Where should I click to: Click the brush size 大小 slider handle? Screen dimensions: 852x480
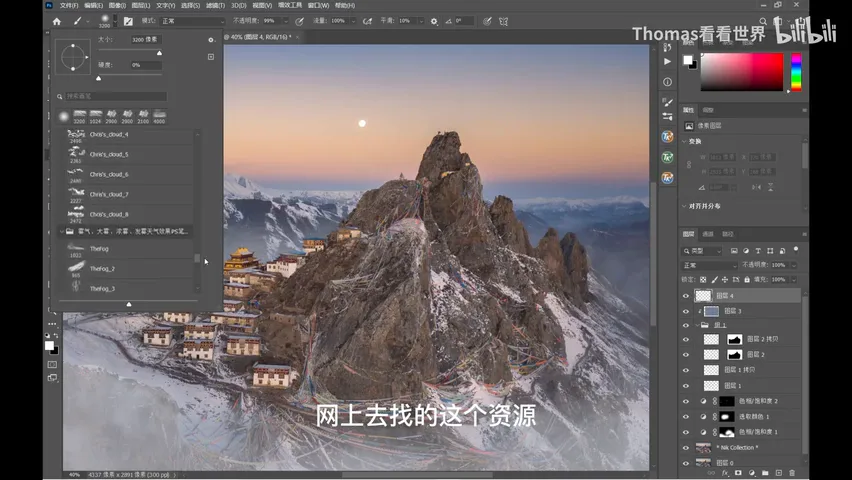point(159,53)
